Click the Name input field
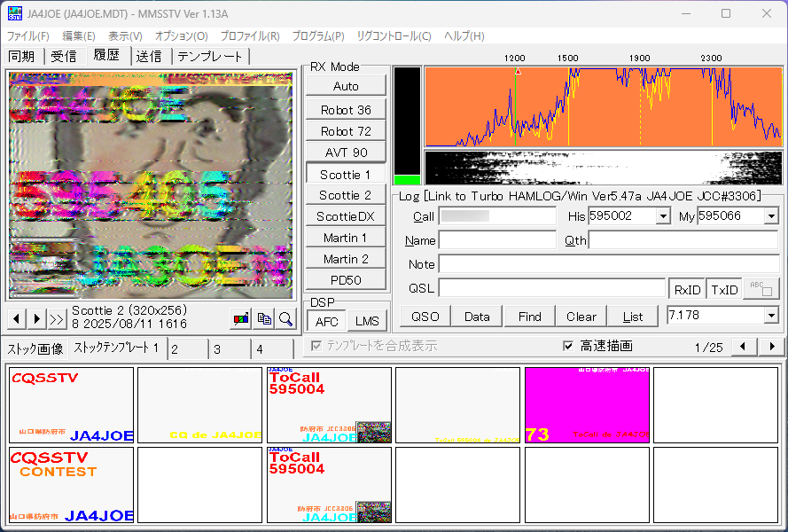 tap(497, 240)
